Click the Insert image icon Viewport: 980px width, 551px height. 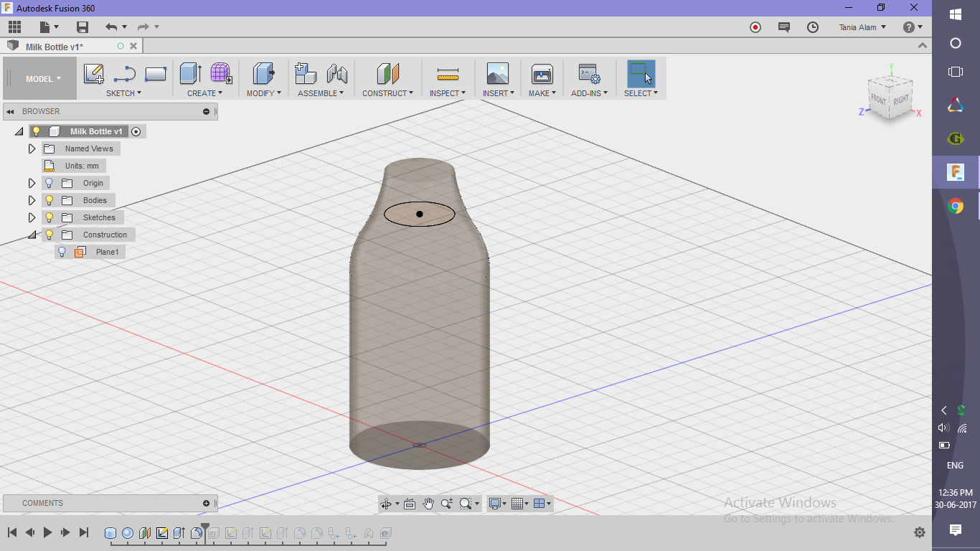[x=497, y=74]
